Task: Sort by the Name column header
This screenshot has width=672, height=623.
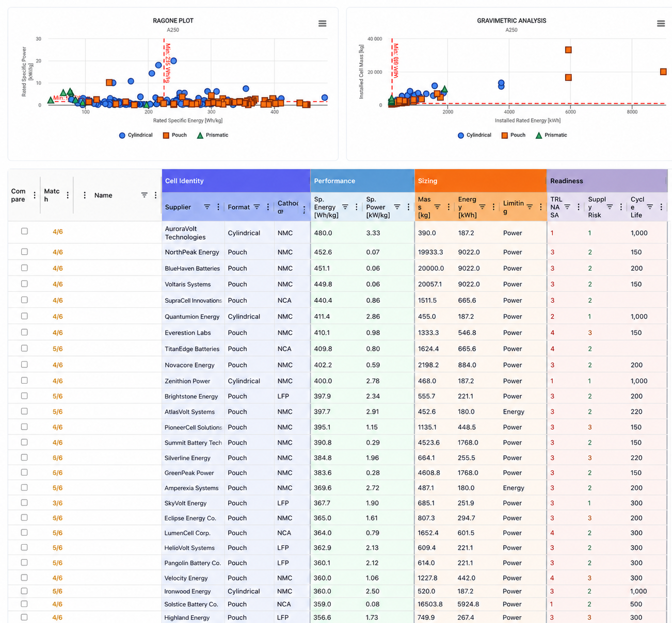Action: pos(103,195)
